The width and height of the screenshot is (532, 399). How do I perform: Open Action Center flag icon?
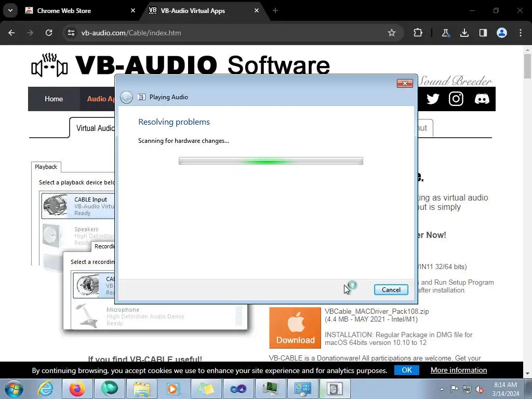coord(454,389)
